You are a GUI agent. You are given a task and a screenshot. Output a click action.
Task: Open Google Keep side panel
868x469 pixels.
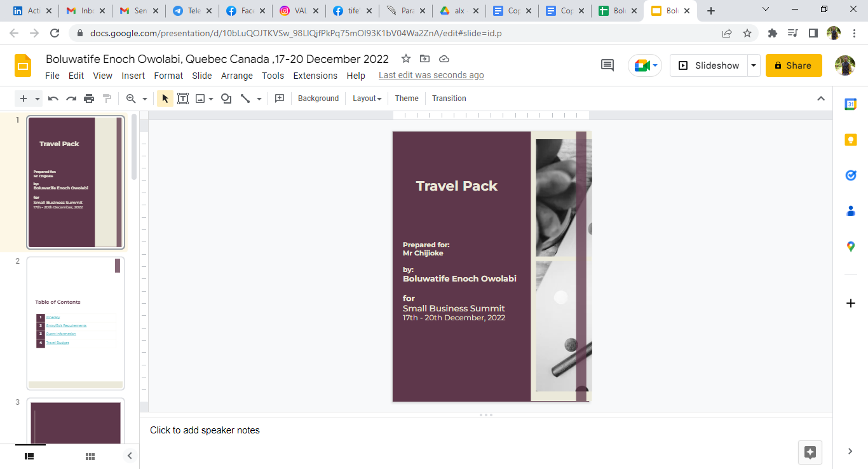[x=851, y=140]
